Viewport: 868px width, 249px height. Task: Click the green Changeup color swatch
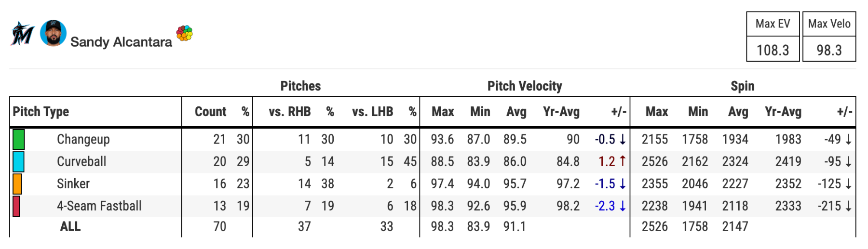point(18,140)
